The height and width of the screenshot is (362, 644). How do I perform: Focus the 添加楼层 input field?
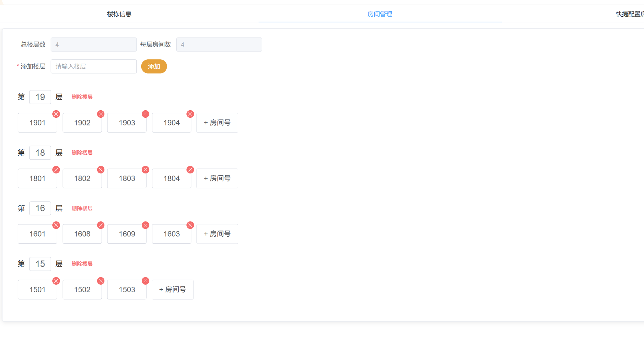click(94, 66)
